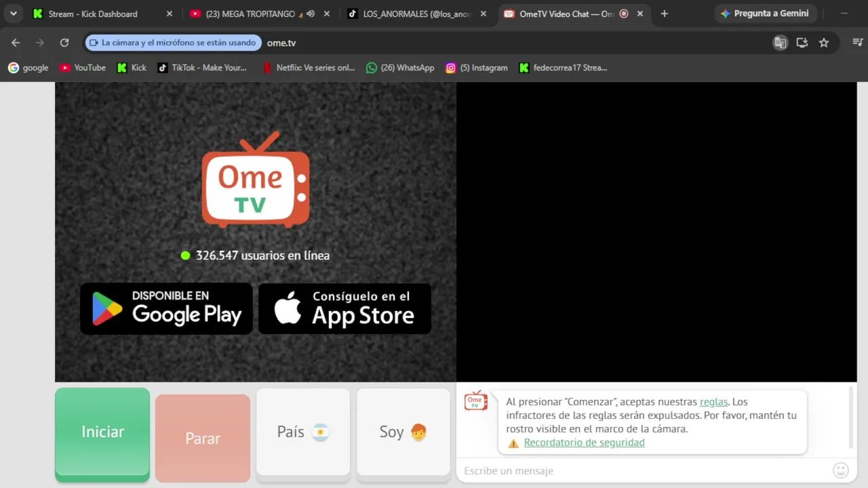Click the Escribe un mensaje field
This screenshot has height=488, width=868.
point(644,470)
